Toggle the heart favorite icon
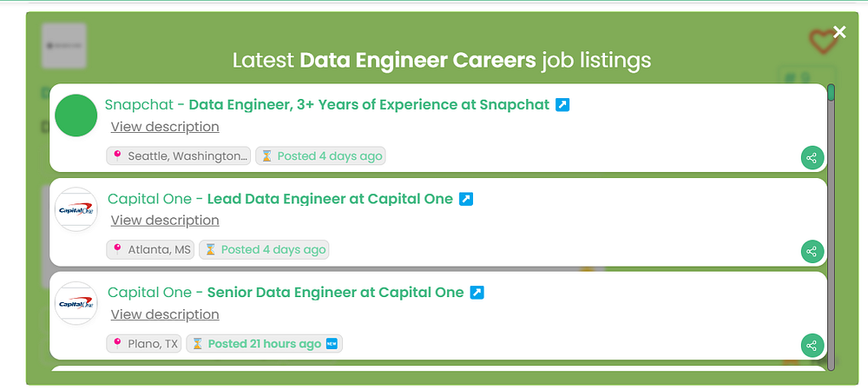The width and height of the screenshot is (868, 390). click(820, 40)
